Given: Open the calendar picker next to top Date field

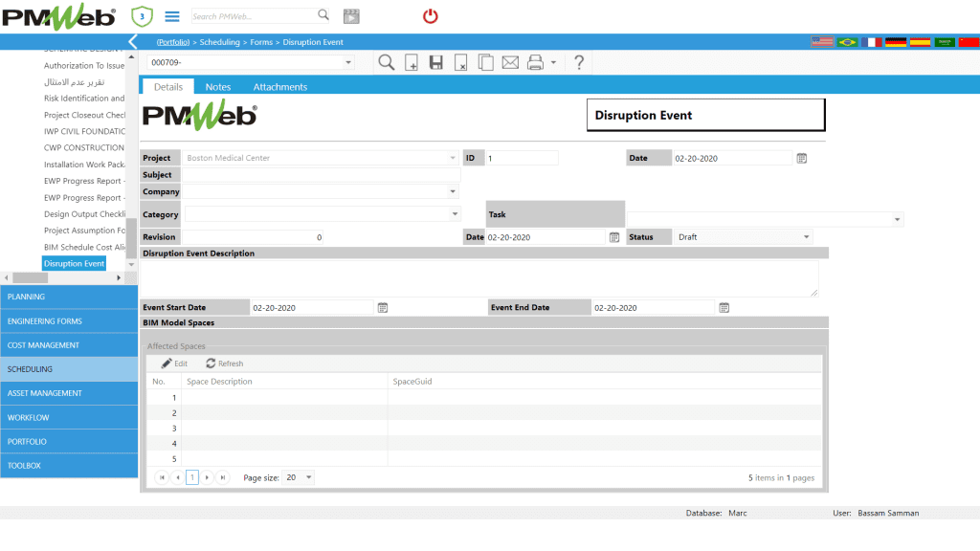Looking at the screenshot, I should pyautogui.click(x=802, y=159).
